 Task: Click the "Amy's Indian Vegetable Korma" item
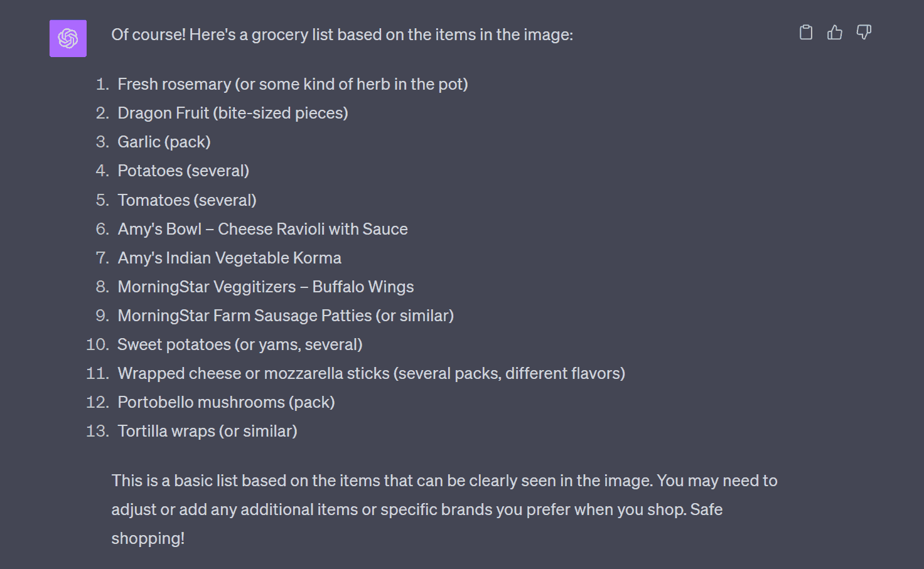coord(229,258)
